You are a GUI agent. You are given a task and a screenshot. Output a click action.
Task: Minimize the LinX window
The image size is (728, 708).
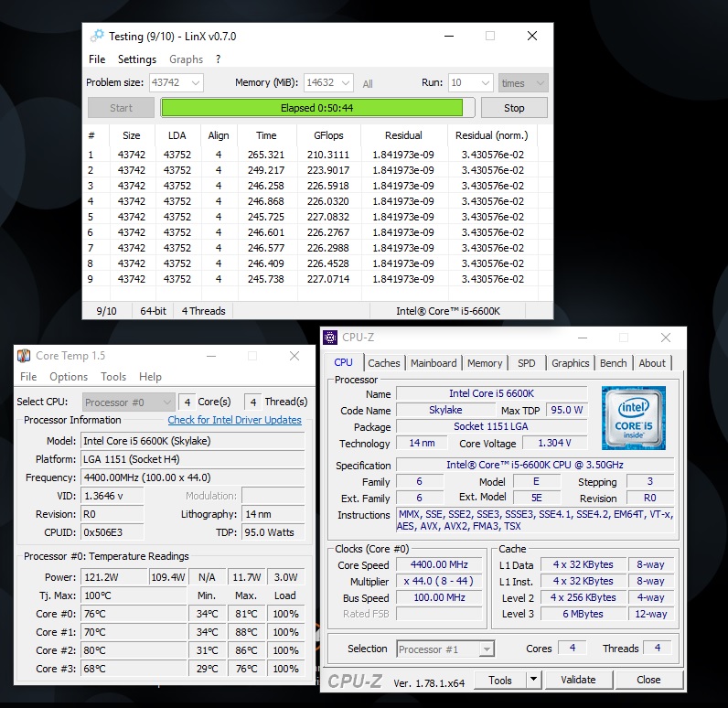click(x=448, y=37)
